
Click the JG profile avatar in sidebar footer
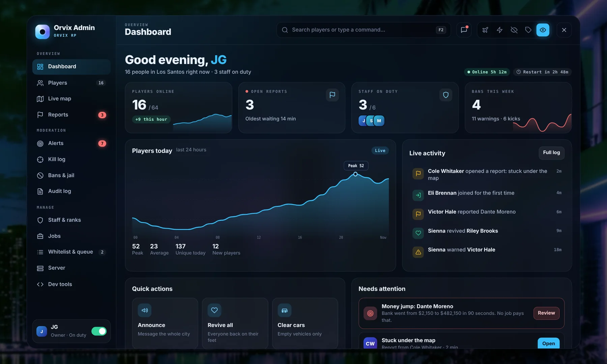41,331
